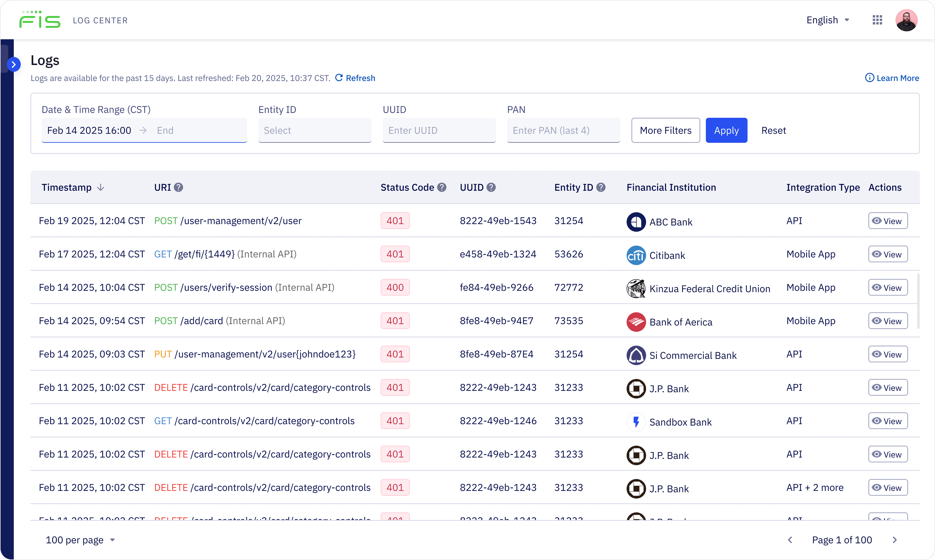
Task: Click the Enter UUID input field
Action: coord(439,130)
